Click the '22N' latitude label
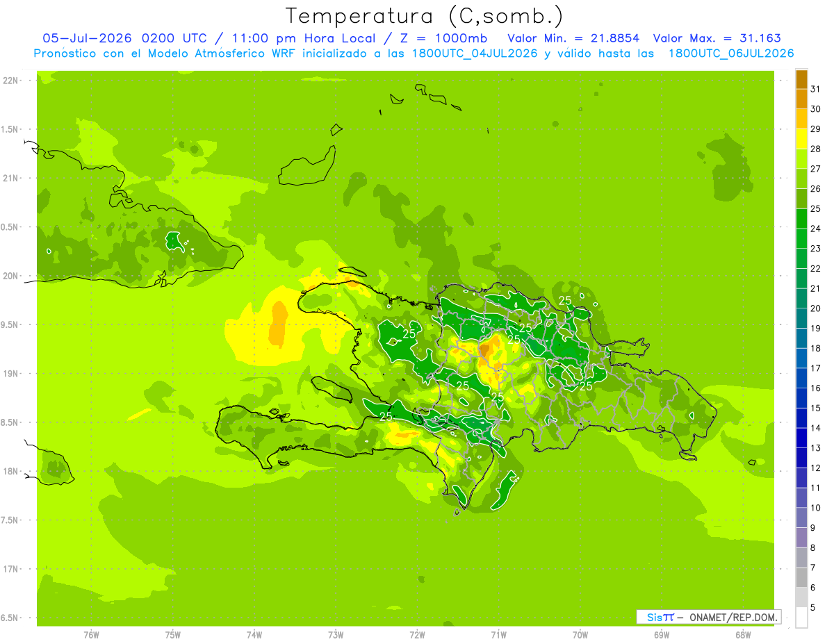 pos(11,81)
